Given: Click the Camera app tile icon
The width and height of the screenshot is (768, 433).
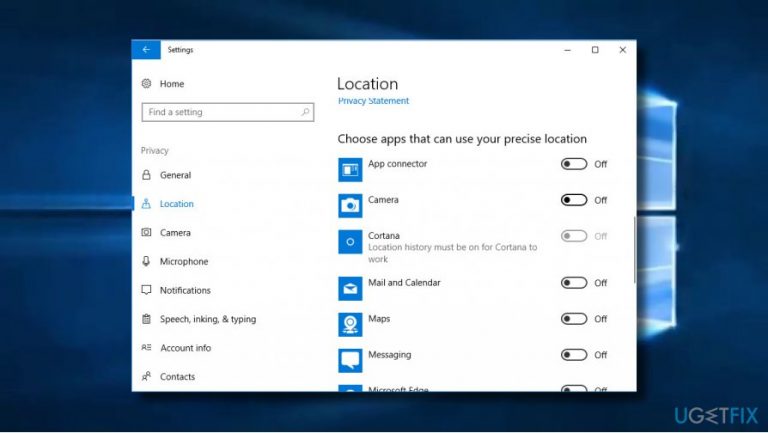Looking at the screenshot, I should click(350, 205).
